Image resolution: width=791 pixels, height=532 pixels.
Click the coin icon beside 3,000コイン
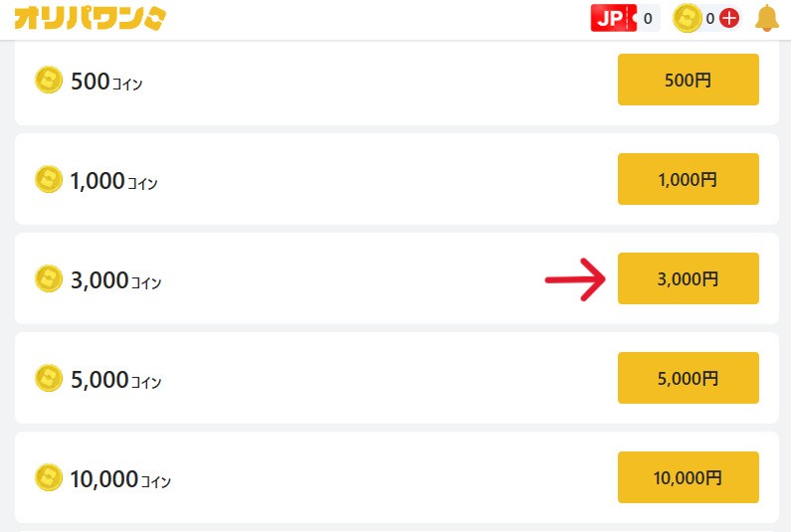tap(49, 279)
